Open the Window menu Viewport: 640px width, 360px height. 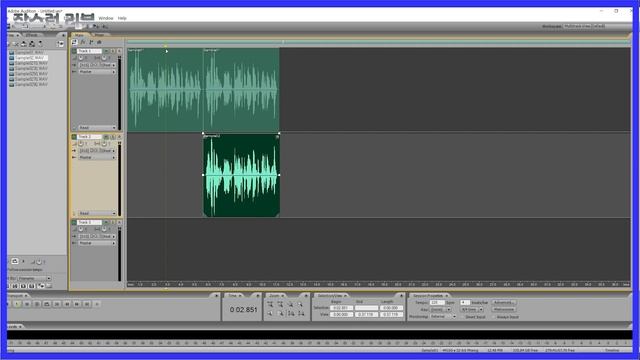(106, 18)
